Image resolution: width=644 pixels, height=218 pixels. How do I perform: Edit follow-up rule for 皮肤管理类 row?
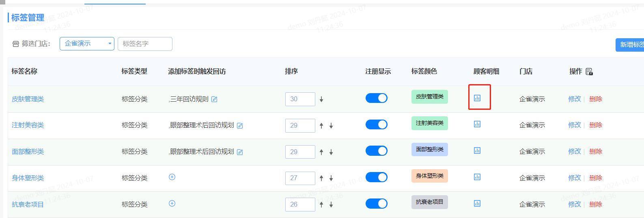tap(214, 99)
